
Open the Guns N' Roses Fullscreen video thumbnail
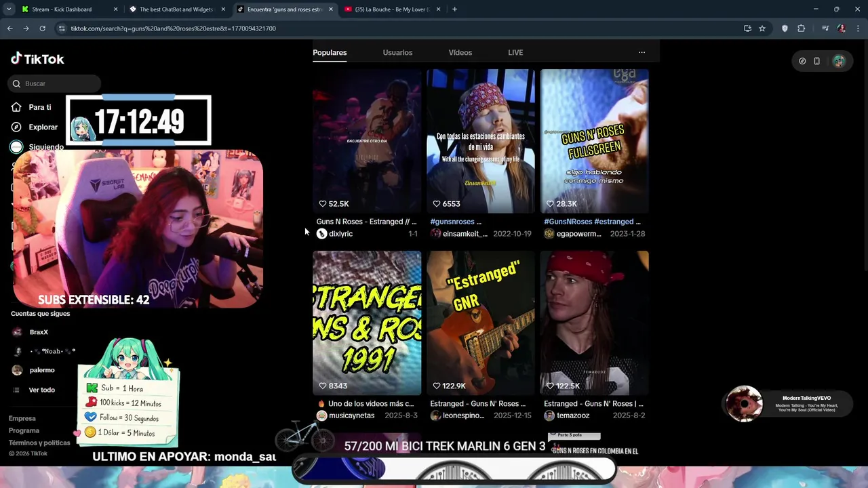[x=595, y=141]
